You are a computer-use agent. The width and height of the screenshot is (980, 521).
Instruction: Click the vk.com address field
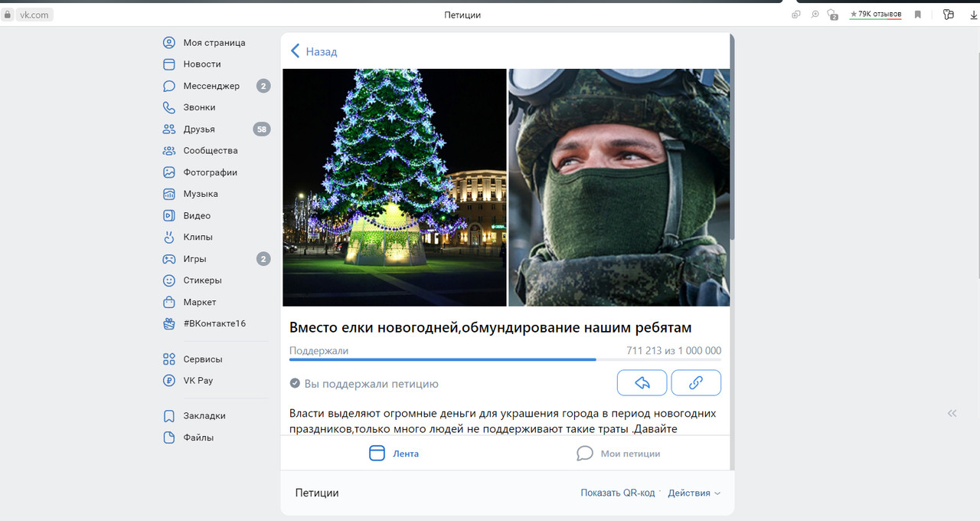(x=34, y=15)
